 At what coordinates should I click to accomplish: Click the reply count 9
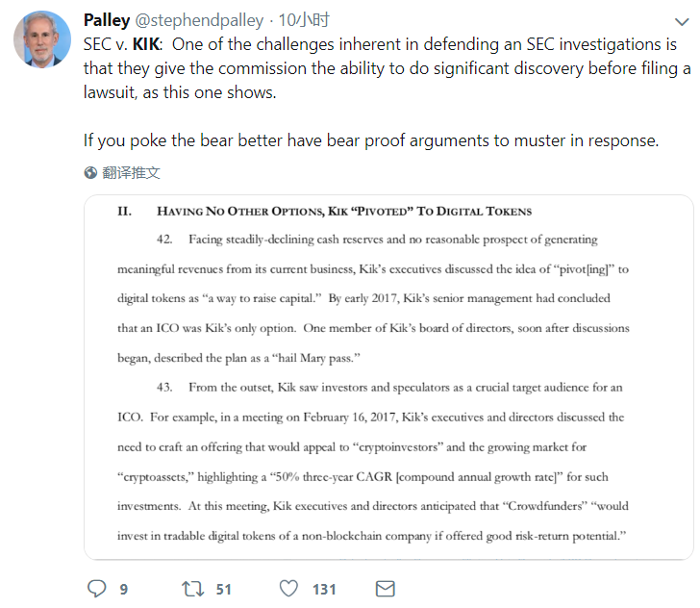point(124,589)
